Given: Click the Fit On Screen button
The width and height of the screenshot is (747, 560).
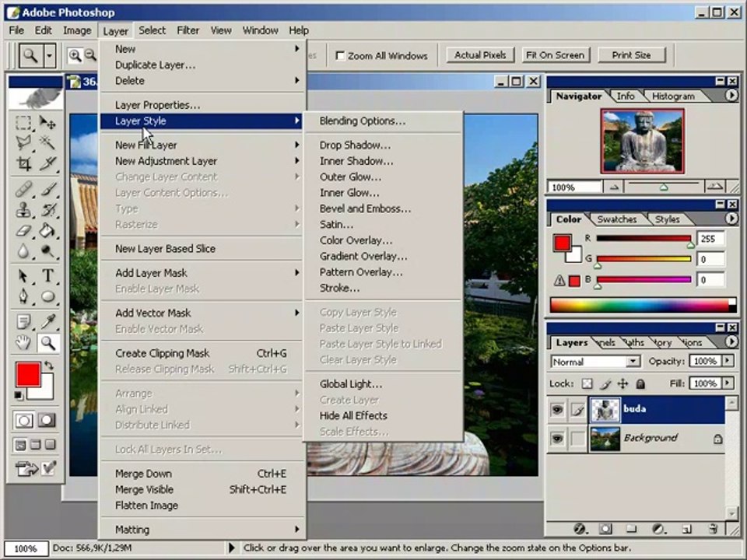Looking at the screenshot, I should (x=555, y=55).
